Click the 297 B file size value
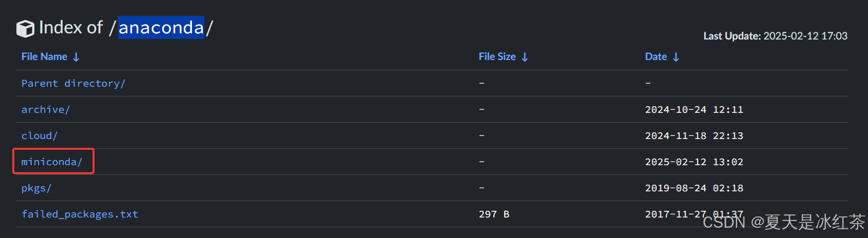The image size is (868, 238). [494, 214]
